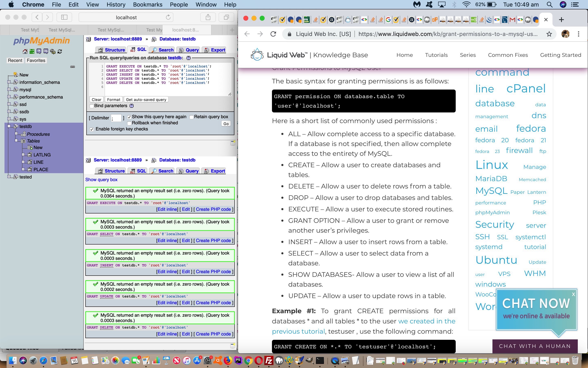Open Bookmarks menu in menu bar
This screenshot has width=588, height=368.
(147, 4)
